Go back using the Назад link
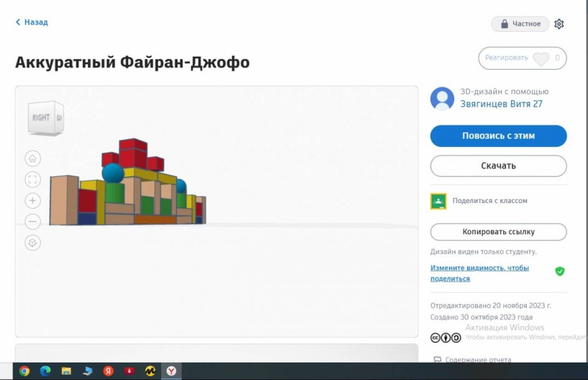This screenshot has height=380, width=588. (32, 22)
